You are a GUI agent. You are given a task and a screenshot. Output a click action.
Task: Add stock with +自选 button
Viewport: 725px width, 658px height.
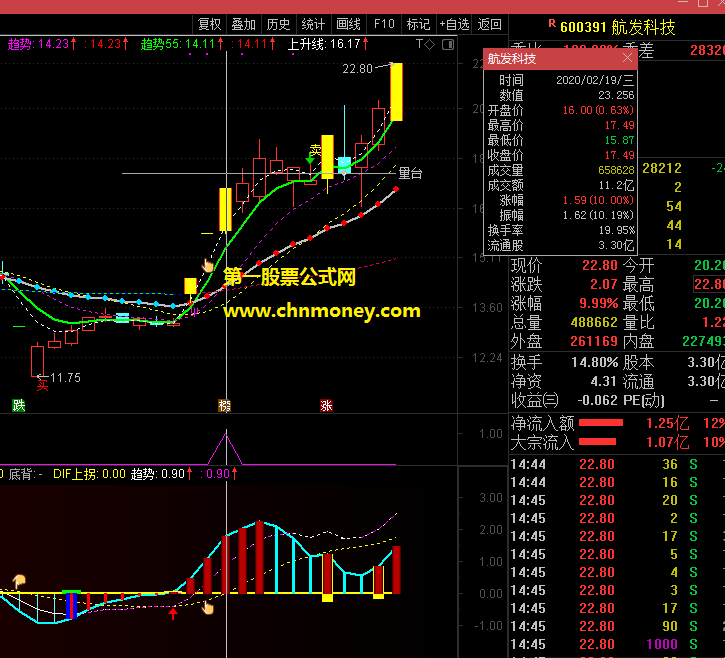455,24
